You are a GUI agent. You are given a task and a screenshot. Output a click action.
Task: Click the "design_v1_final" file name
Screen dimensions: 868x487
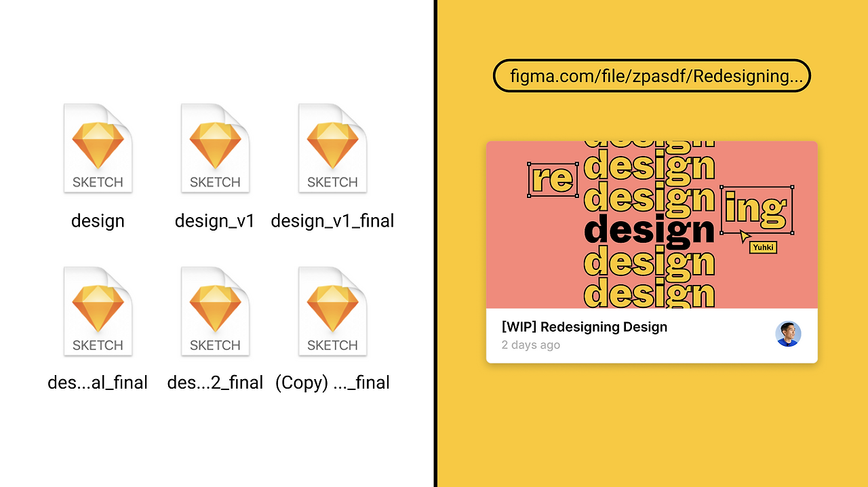(332, 221)
